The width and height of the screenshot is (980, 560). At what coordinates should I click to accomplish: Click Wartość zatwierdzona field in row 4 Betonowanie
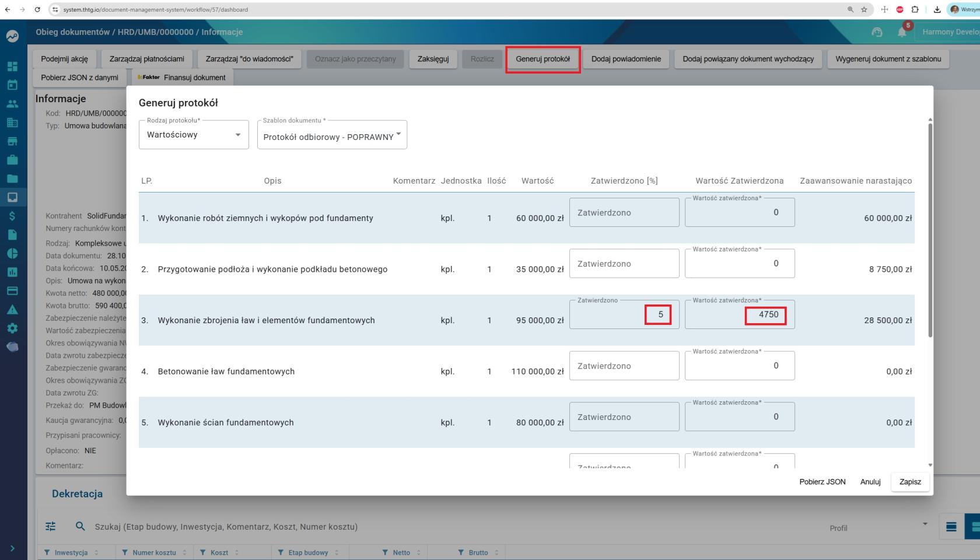click(740, 366)
